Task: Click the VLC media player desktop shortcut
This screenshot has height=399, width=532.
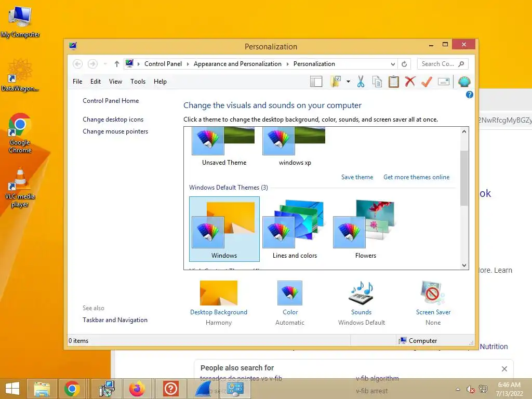Action: [20, 187]
